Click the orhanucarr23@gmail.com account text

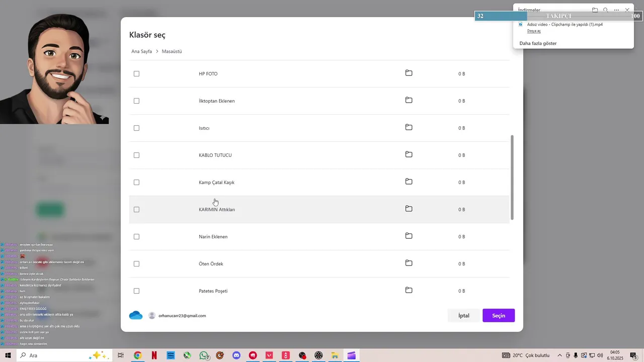tap(182, 316)
